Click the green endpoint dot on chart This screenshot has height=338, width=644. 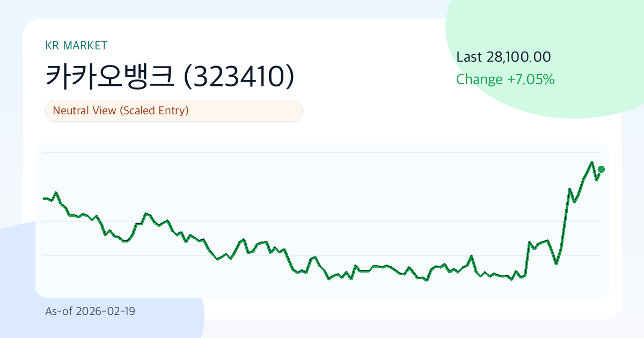(601, 169)
